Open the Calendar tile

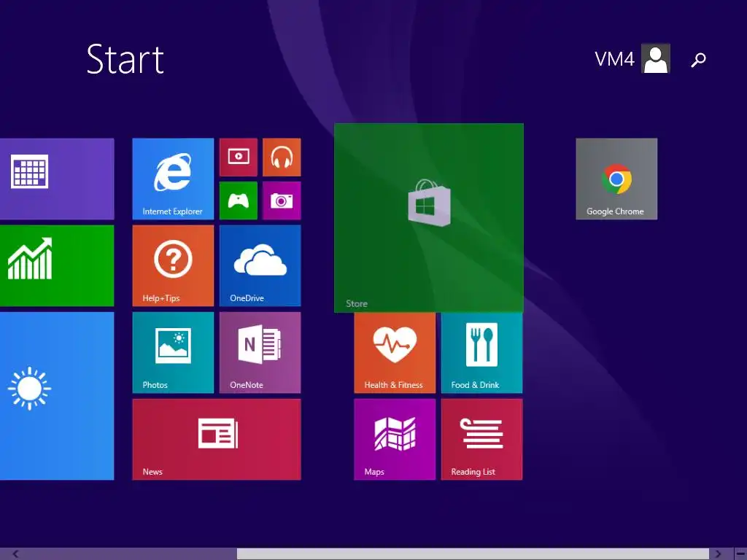pyautogui.click(x=57, y=179)
